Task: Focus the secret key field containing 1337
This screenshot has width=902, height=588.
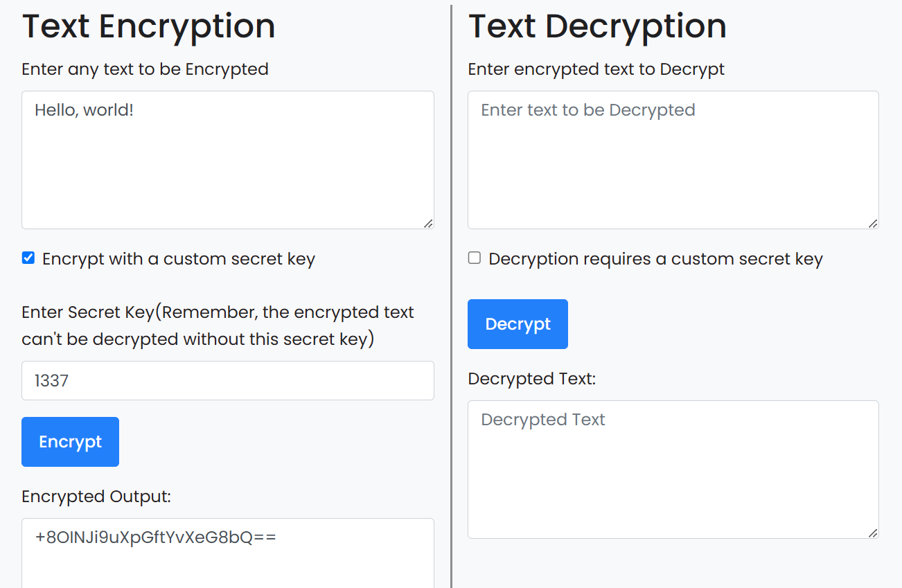Action: pos(228,380)
